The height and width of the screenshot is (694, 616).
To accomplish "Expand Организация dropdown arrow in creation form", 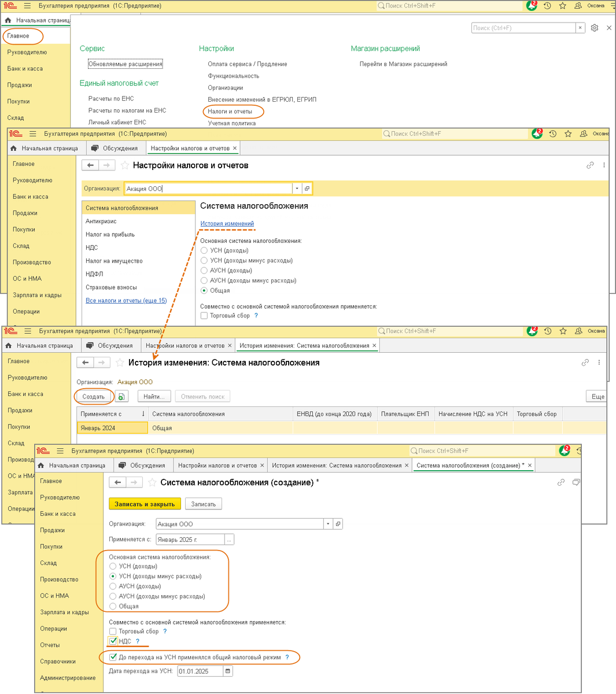I will pyautogui.click(x=328, y=524).
